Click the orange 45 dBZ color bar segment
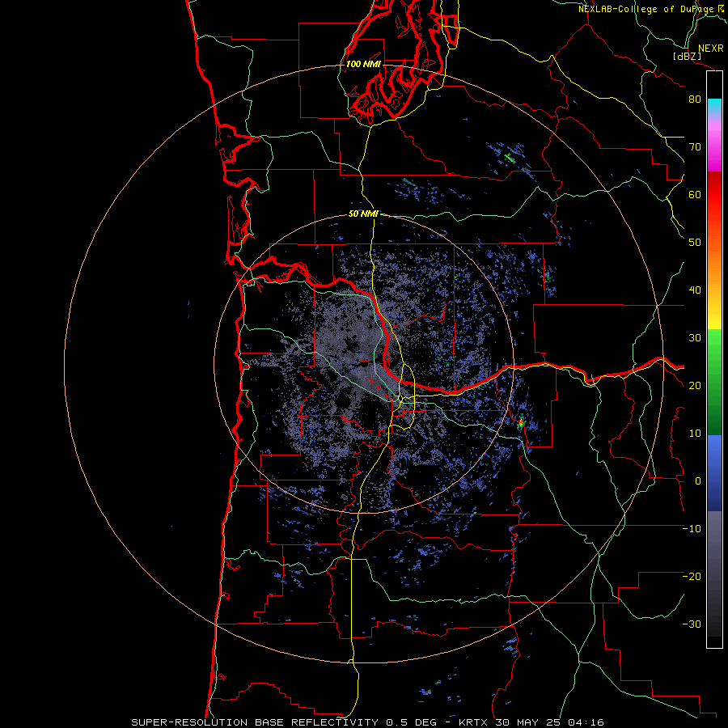Screen dimensions: 728x728 click(714, 267)
